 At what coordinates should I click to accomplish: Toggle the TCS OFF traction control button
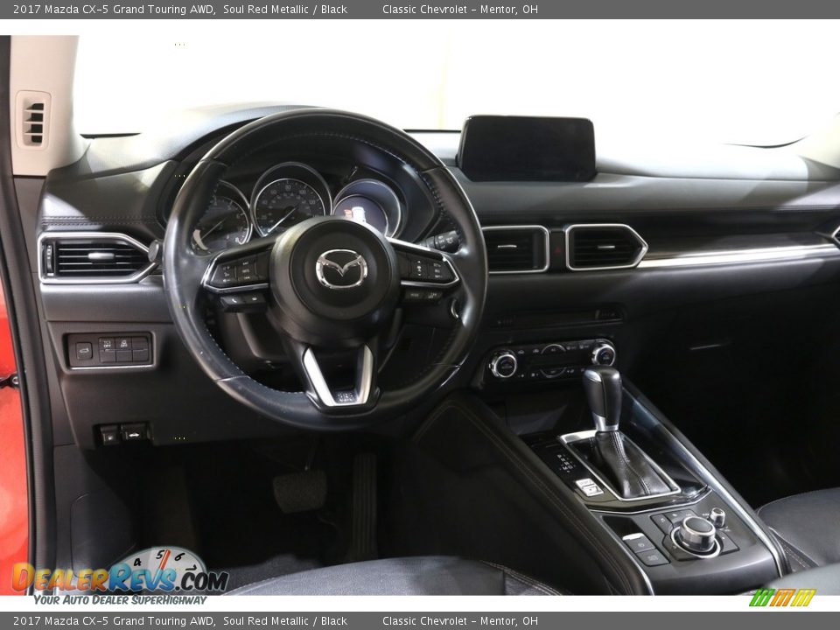(107, 343)
